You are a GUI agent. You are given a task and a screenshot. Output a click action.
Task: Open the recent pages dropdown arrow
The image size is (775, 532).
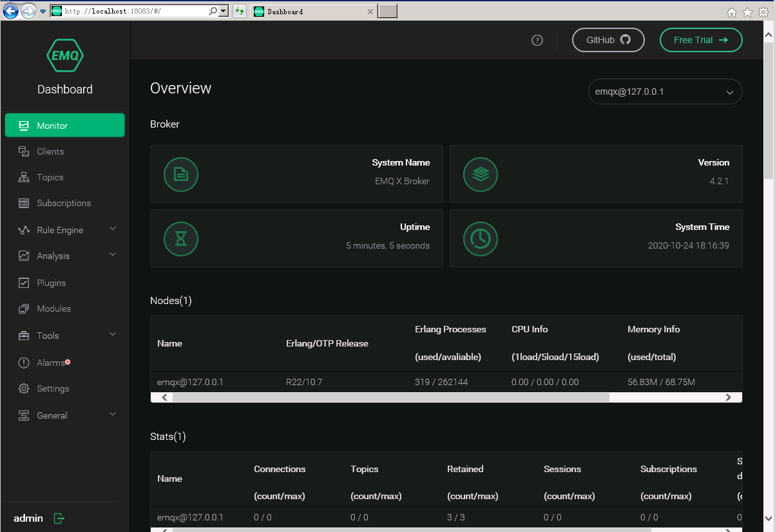click(x=43, y=12)
